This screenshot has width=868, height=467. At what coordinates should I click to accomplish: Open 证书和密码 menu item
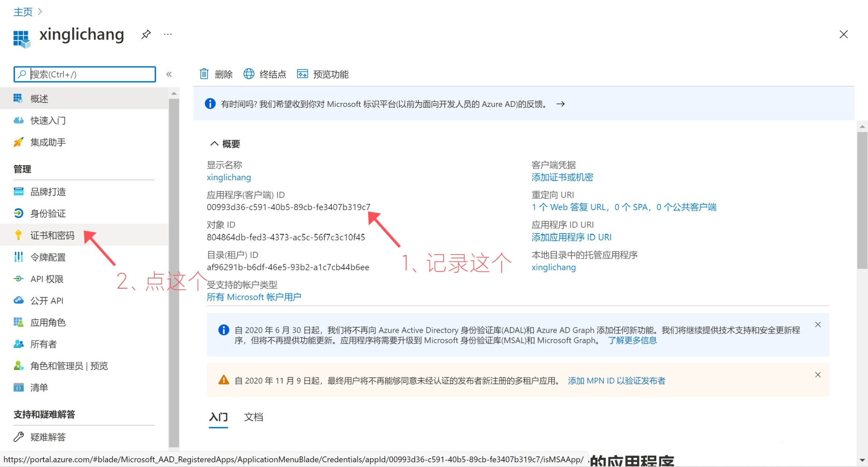(x=84, y=235)
